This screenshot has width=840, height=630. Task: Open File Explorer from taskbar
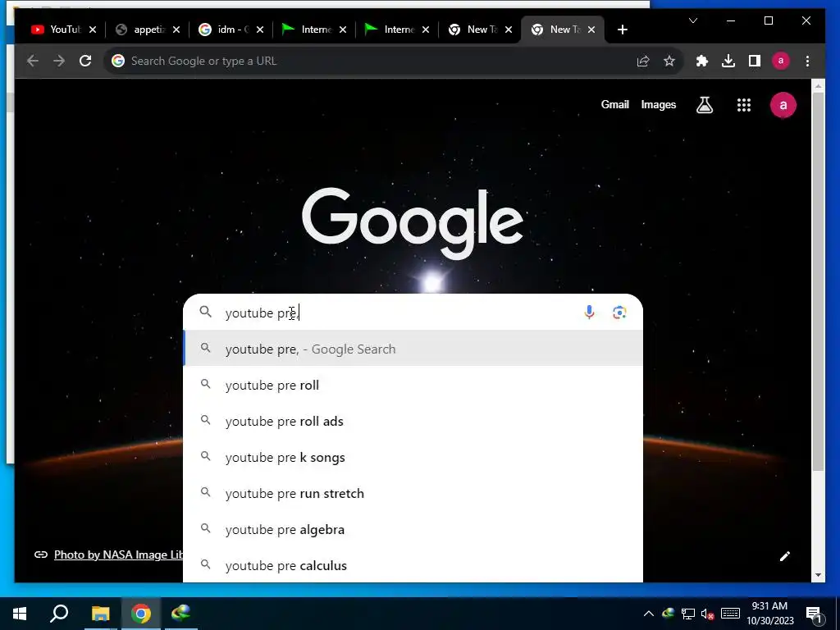(100, 614)
